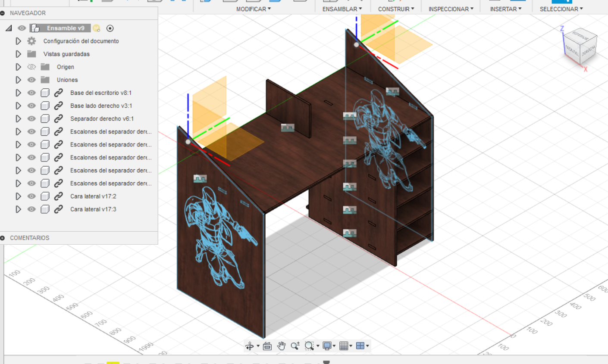Expand the COMENTARIOS panel
608x364 pixels.
(3, 238)
